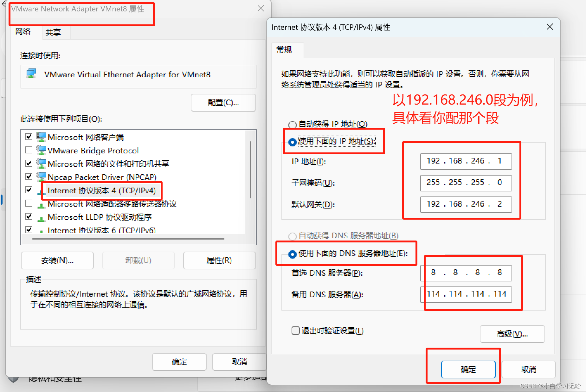Image resolution: width=586 pixels, height=392 pixels.
Task: Click the 默认网关 input field
Action: point(466,204)
